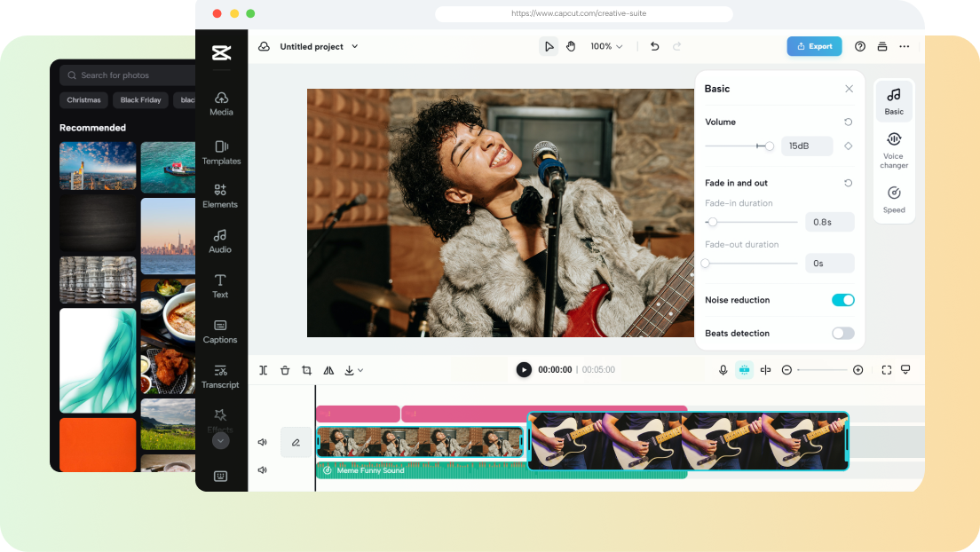Click the mirror flip tool

tap(328, 370)
